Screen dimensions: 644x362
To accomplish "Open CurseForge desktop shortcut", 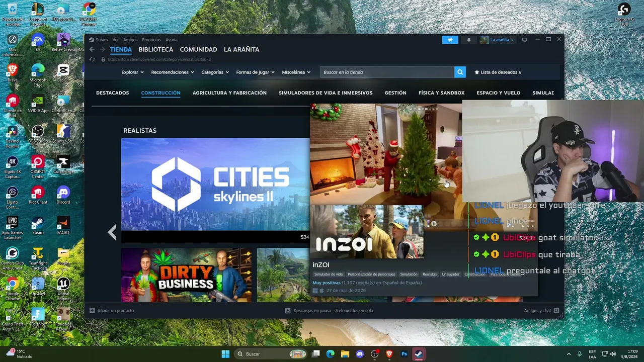I will coord(63,164).
